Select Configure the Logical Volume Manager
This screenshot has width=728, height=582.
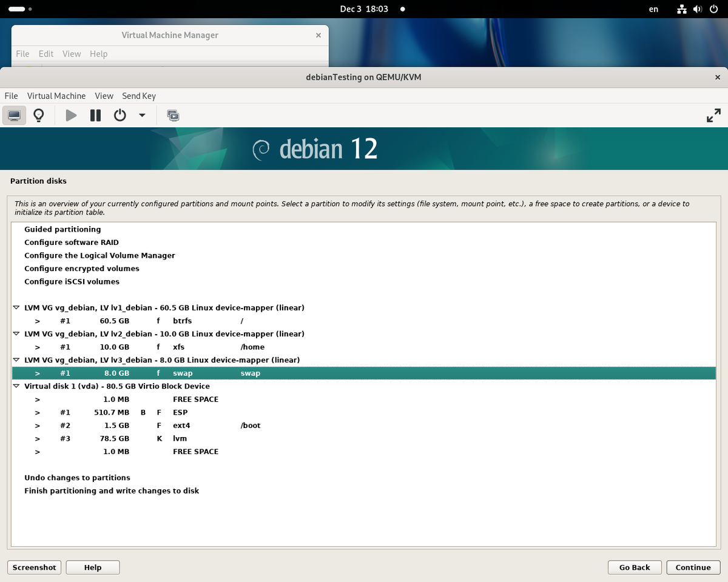[364, 256]
